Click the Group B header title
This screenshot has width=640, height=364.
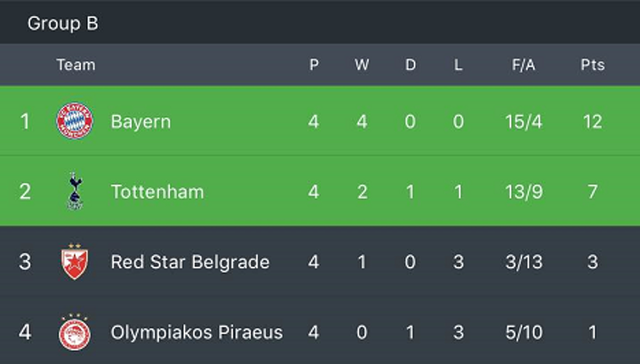pos(63,23)
